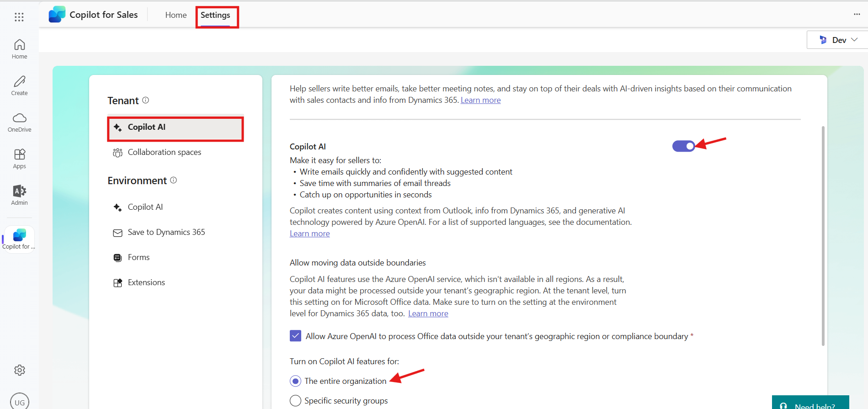Screen dimensions: 868x409
Task: Go to Home in left rail
Action: pyautogui.click(x=19, y=49)
